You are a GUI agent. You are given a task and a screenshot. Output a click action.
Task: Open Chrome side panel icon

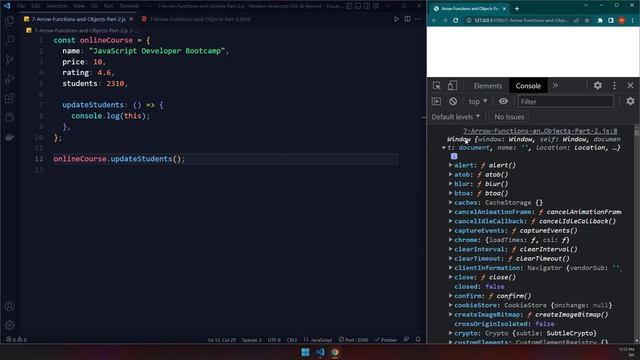pos(611,20)
